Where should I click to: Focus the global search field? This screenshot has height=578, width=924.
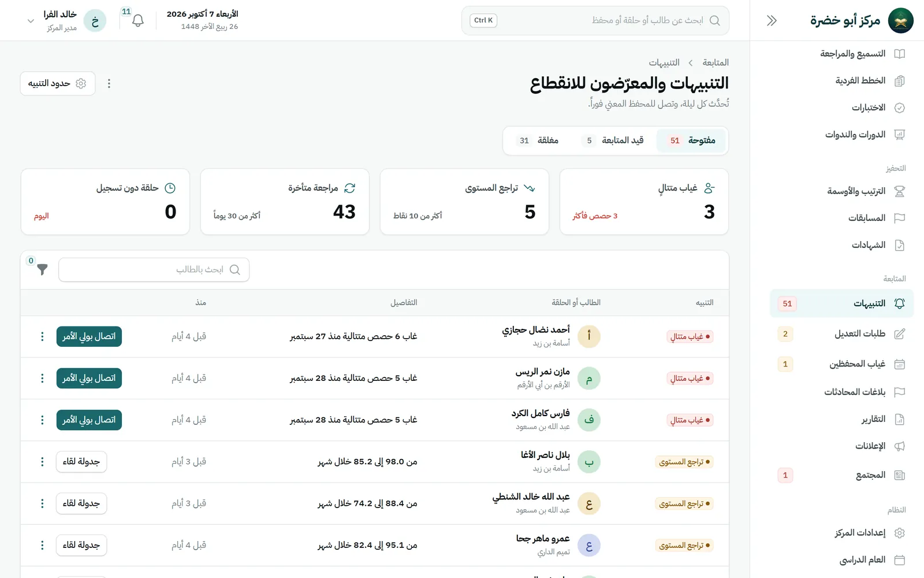[595, 21]
